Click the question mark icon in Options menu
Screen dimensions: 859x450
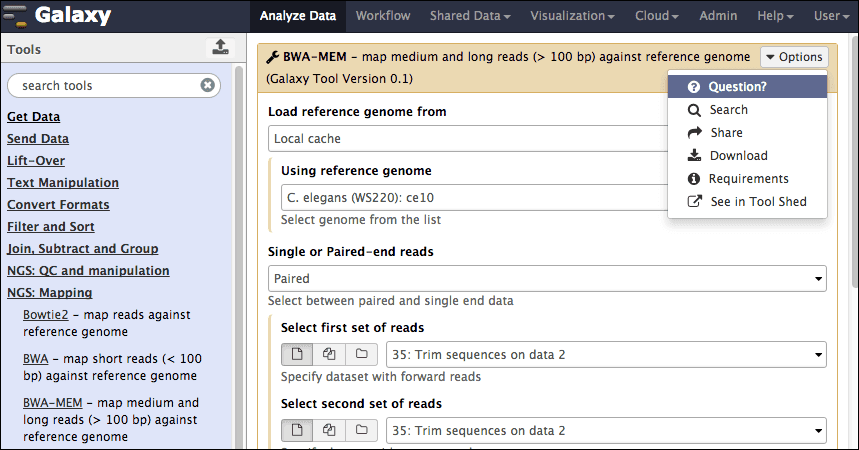694,87
